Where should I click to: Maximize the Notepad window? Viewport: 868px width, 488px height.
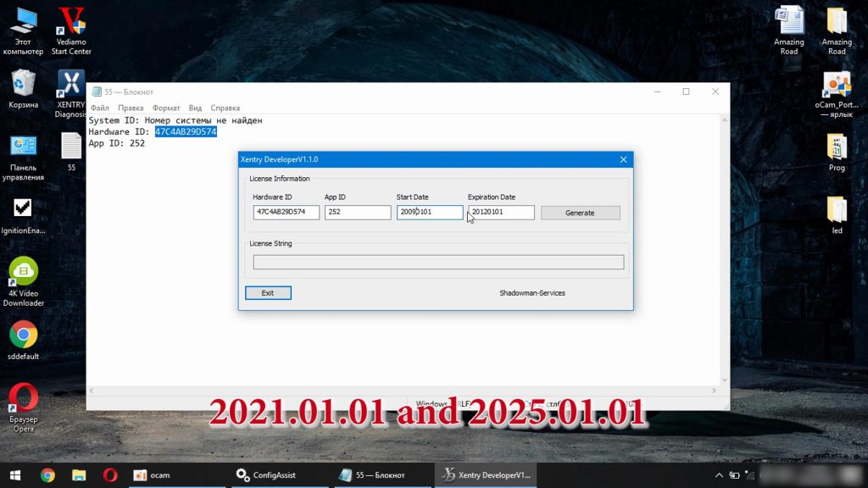pos(686,91)
